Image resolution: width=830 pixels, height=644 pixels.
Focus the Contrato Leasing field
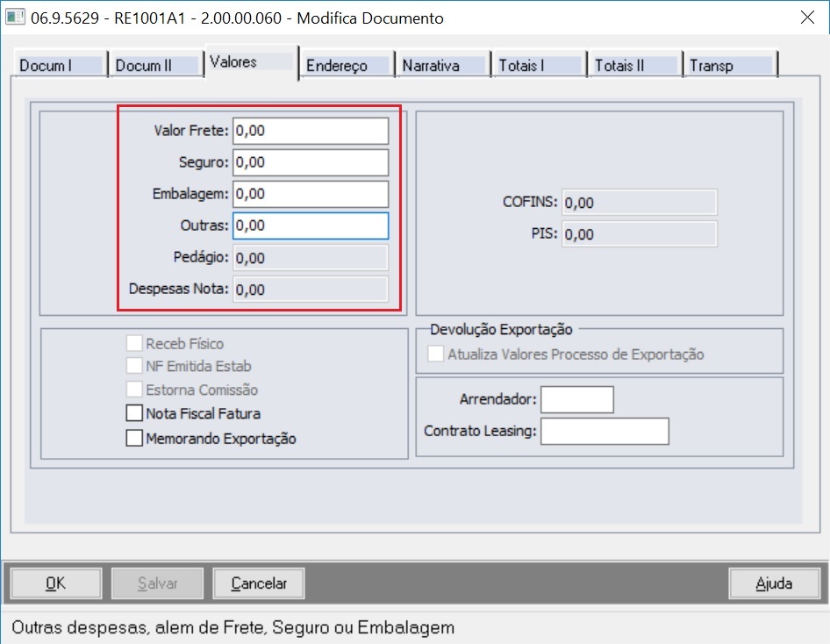pos(605,432)
